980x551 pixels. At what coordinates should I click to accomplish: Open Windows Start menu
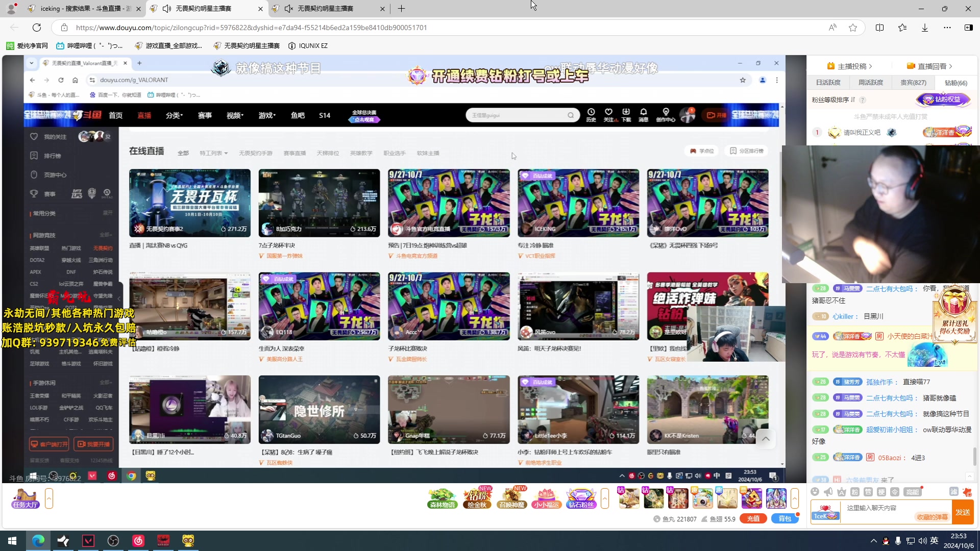click(x=12, y=541)
